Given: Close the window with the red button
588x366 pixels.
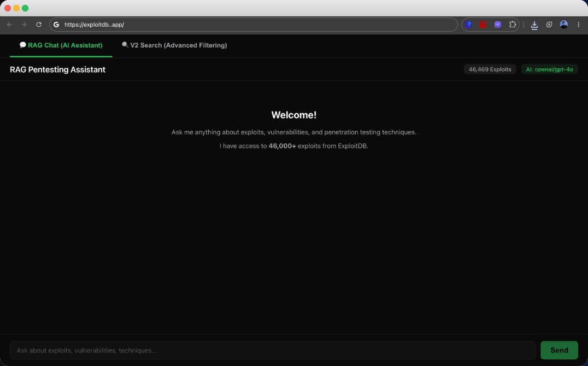Looking at the screenshot, I should 8,8.
